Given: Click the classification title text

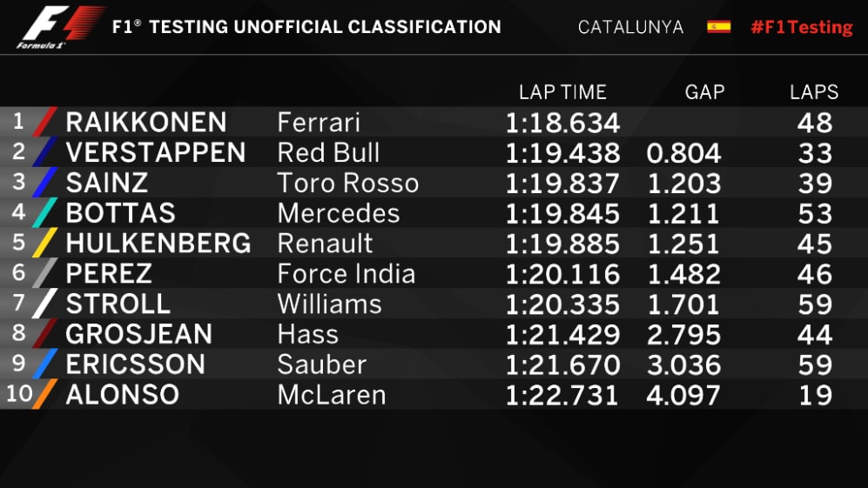Looking at the screenshot, I should pyautogui.click(x=306, y=27).
